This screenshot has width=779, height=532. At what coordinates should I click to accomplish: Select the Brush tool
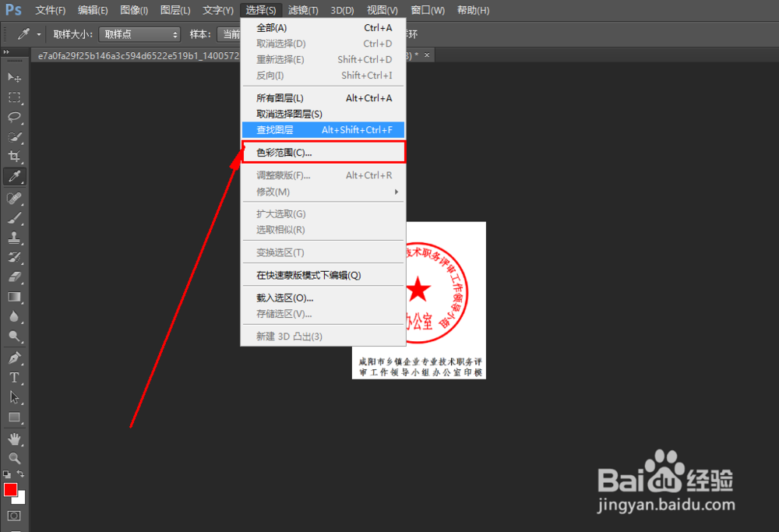point(14,217)
